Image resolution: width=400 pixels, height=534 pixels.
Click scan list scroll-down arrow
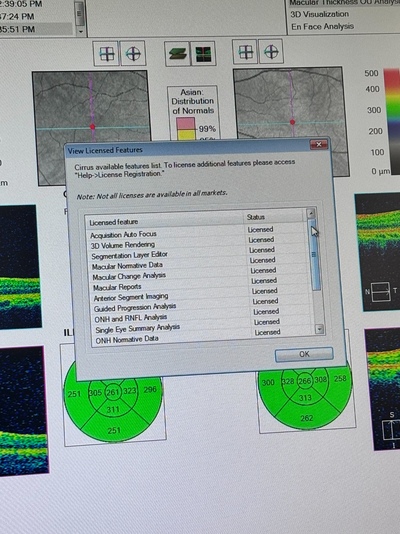(80, 31)
